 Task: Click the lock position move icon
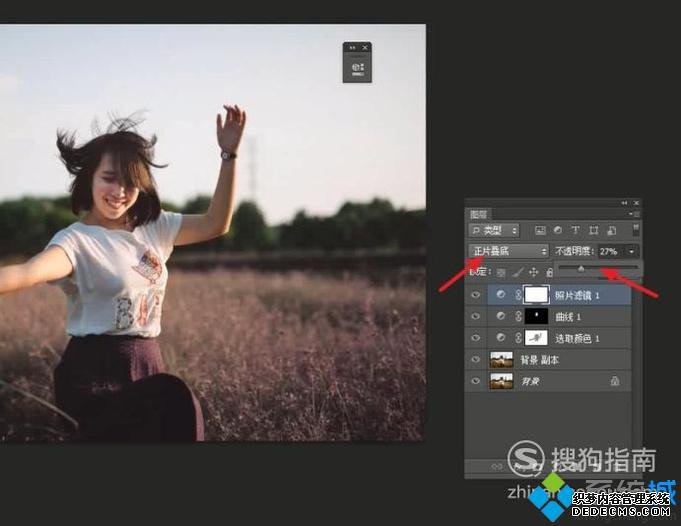click(x=534, y=272)
